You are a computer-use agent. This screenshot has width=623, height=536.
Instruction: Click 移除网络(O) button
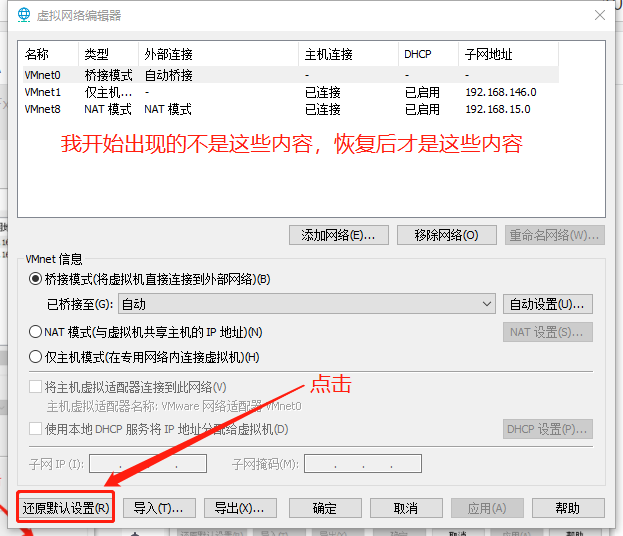pos(447,235)
